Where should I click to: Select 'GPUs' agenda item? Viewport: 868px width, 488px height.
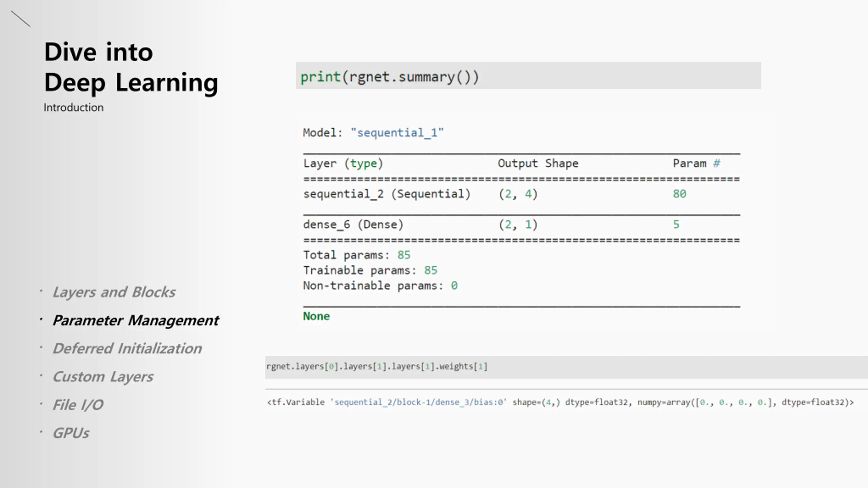71,433
